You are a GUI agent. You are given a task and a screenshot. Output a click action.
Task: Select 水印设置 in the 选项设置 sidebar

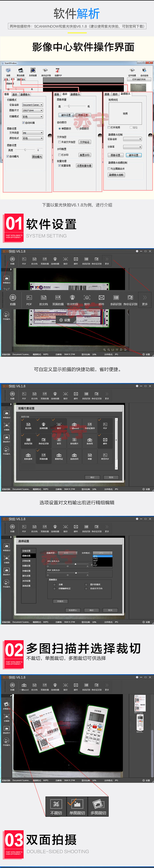pyautogui.click(x=26, y=581)
